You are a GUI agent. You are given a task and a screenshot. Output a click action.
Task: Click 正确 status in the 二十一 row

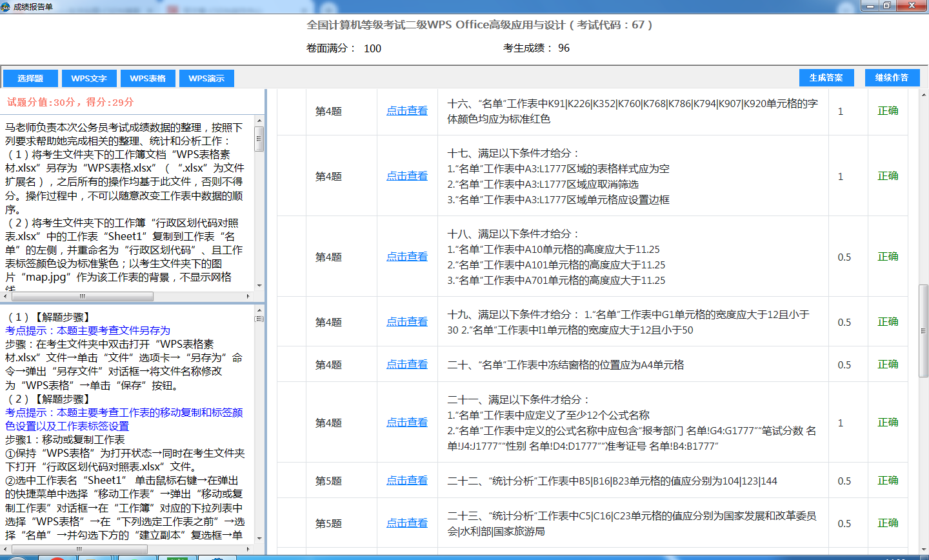tap(888, 423)
